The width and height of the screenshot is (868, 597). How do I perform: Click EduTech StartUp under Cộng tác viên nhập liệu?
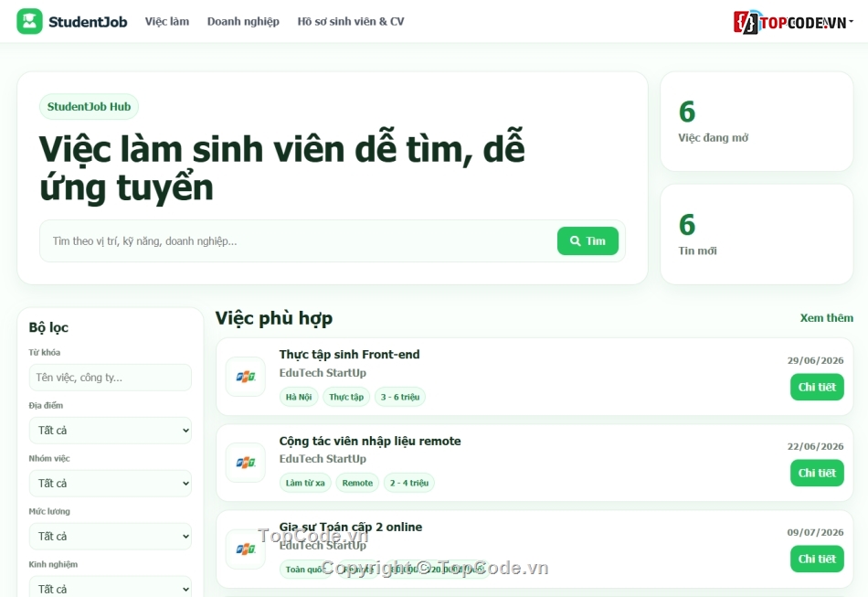point(323,459)
